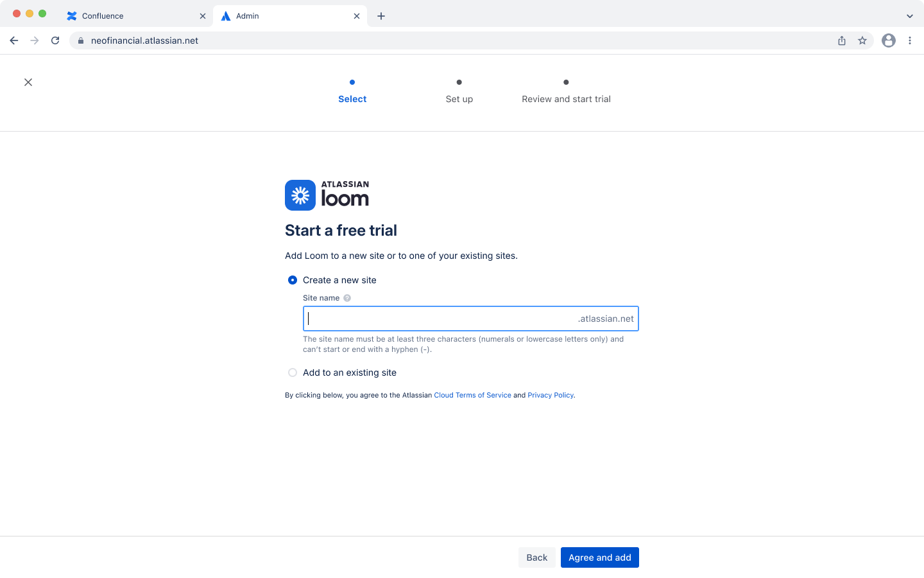Click the Atlassian Loom logo icon

[300, 195]
